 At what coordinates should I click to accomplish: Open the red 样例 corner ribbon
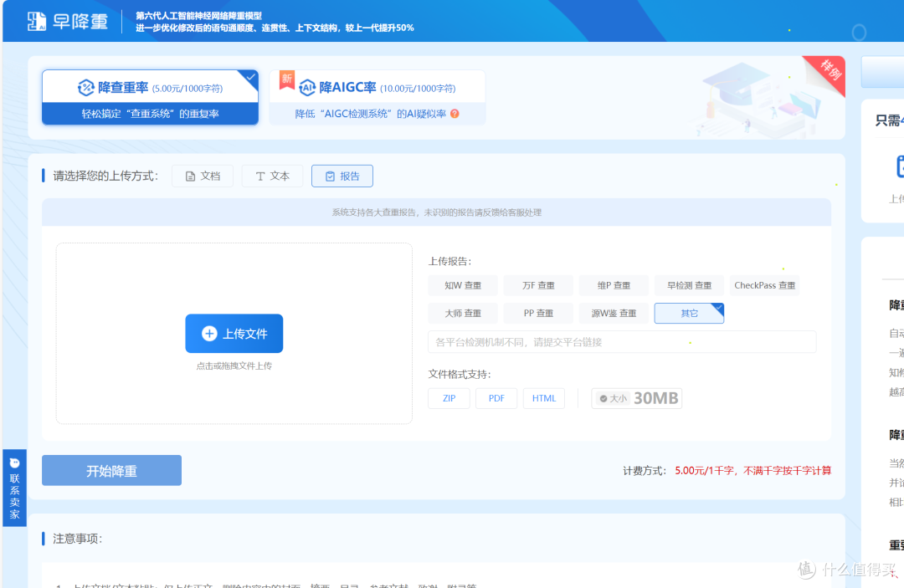pyautogui.click(x=829, y=71)
